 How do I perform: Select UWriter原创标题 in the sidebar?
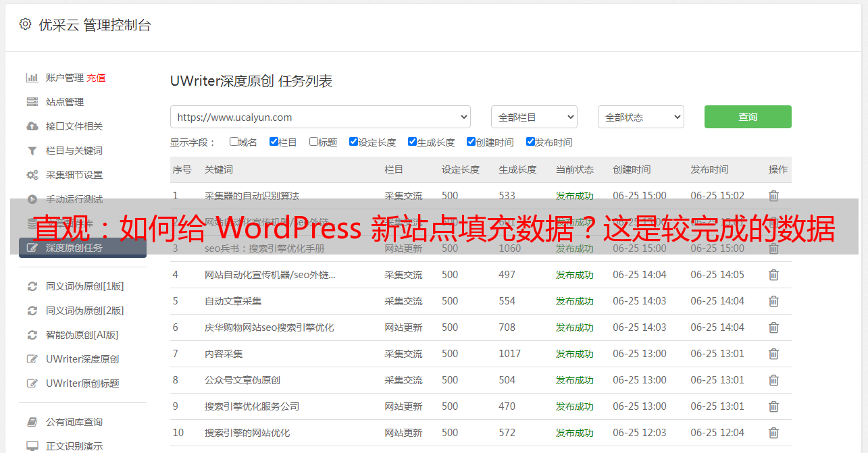coord(82,383)
